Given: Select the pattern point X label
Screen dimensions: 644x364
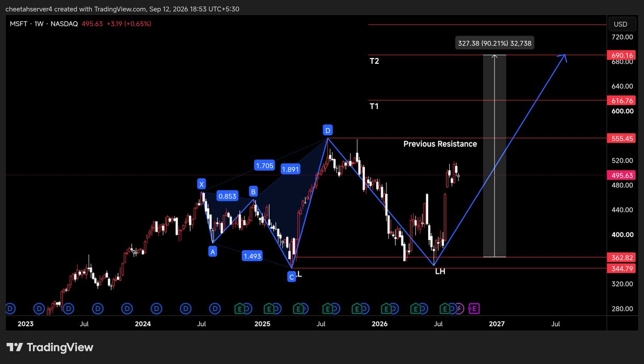Looking at the screenshot, I should pos(202,184).
